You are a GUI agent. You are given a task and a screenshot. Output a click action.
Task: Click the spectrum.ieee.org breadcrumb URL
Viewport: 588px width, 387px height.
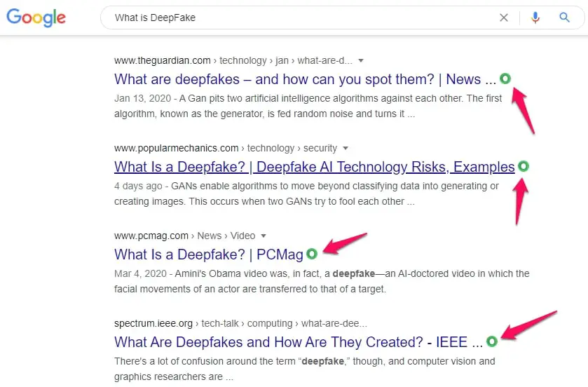pyautogui.click(x=241, y=323)
